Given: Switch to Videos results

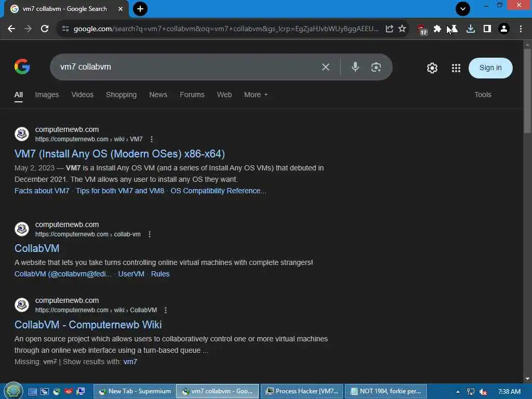Looking at the screenshot, I should point(82,95).
